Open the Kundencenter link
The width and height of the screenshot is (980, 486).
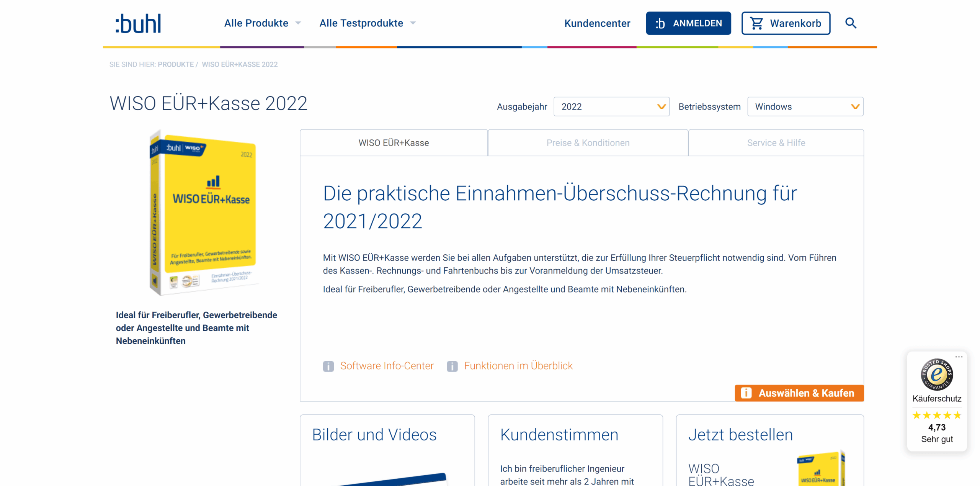tap(597, 23)
